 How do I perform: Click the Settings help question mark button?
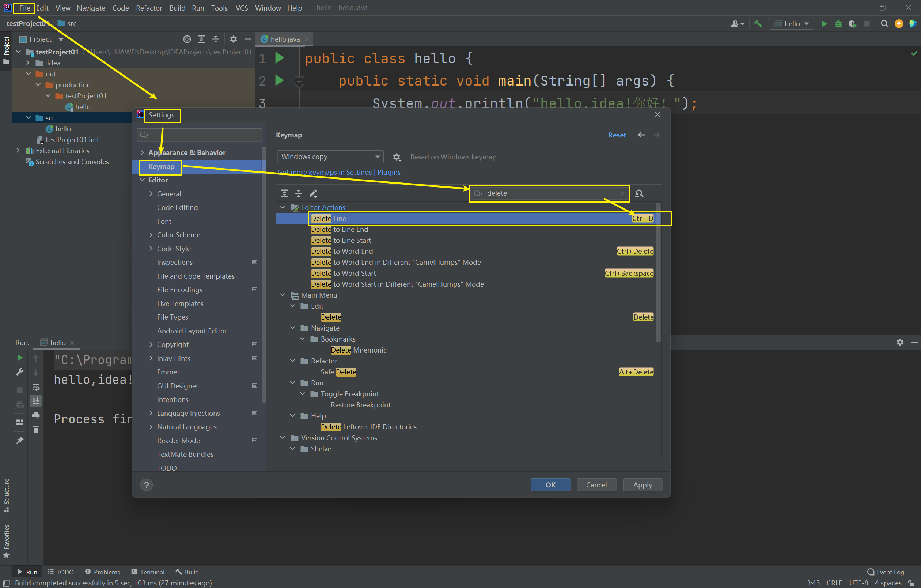tap(147, 485)
